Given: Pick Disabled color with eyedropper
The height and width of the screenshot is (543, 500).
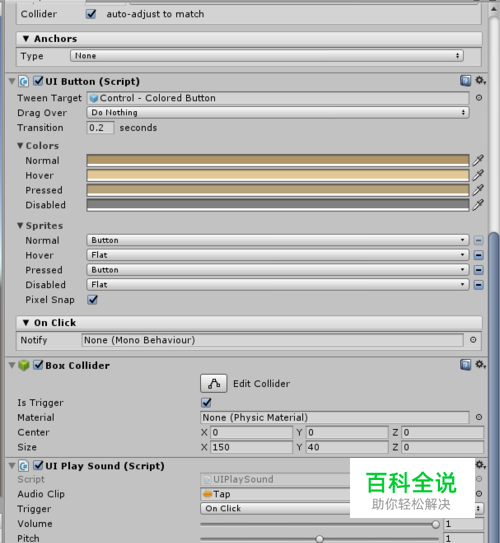Looking at the screenshot, I should (478, 205).
